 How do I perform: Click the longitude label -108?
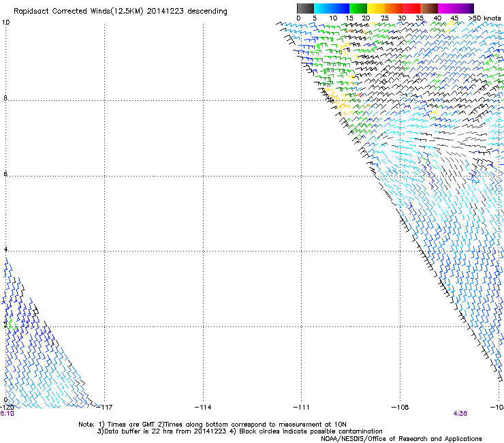(x=400, y=408)
